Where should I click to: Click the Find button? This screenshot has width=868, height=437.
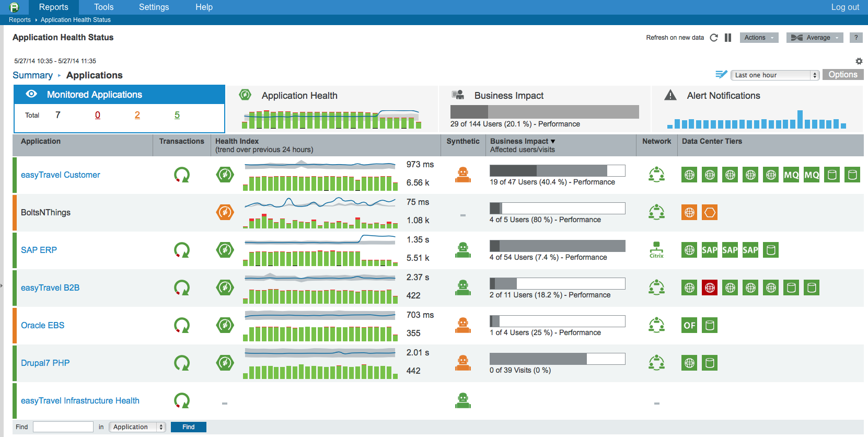click(189, 427)
